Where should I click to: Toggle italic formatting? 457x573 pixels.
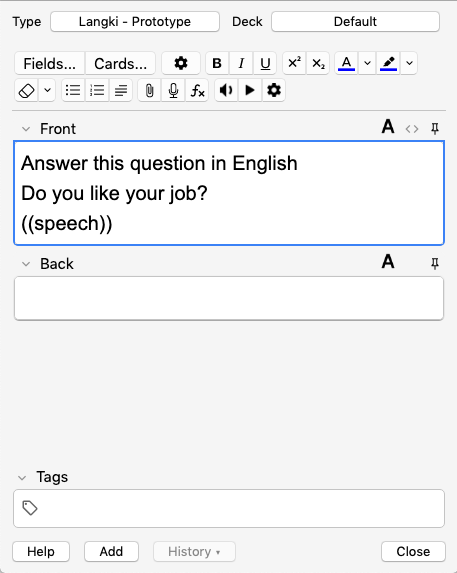[241, 63]
